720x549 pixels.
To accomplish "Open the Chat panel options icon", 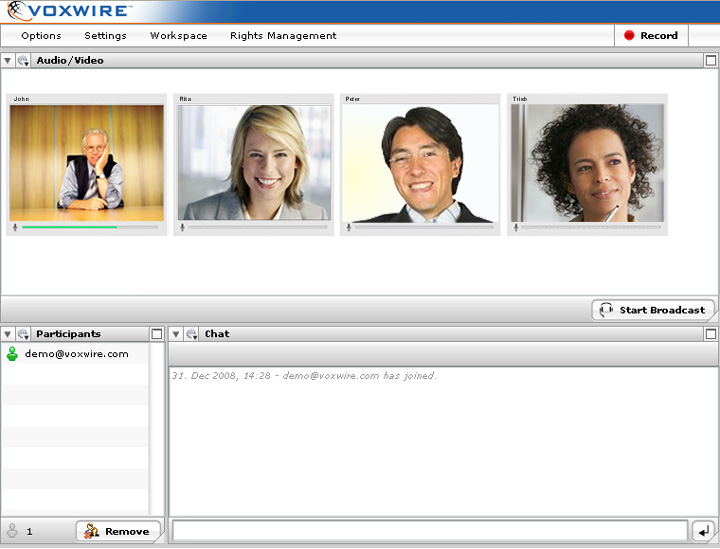I will coord(191,334).
